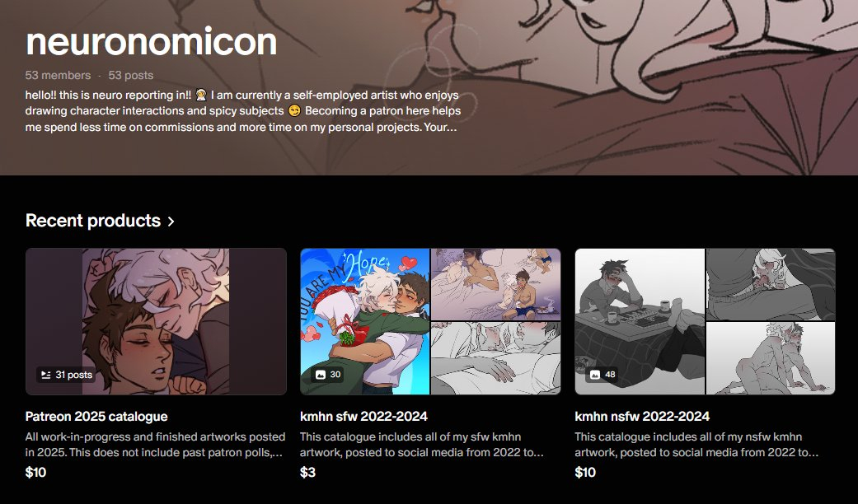This screenshot has width=858, height=504.
Task: Expand the truncated creator bio text
Action: click(243, 111)
